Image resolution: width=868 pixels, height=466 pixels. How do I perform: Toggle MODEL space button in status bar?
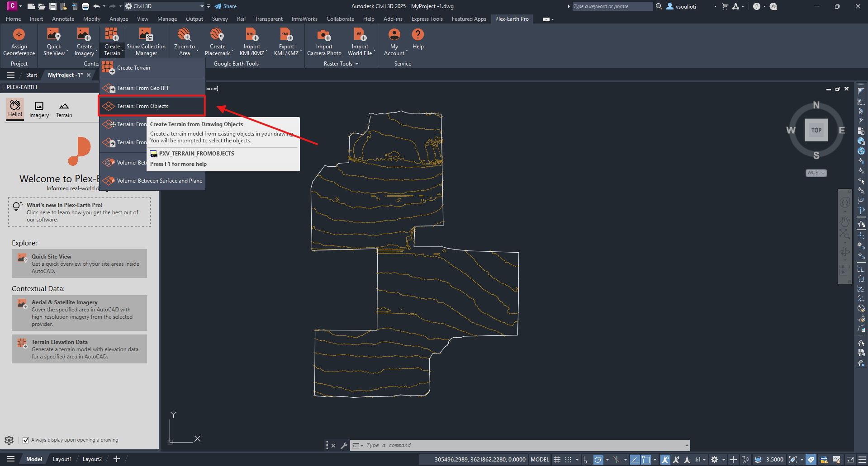540,460
